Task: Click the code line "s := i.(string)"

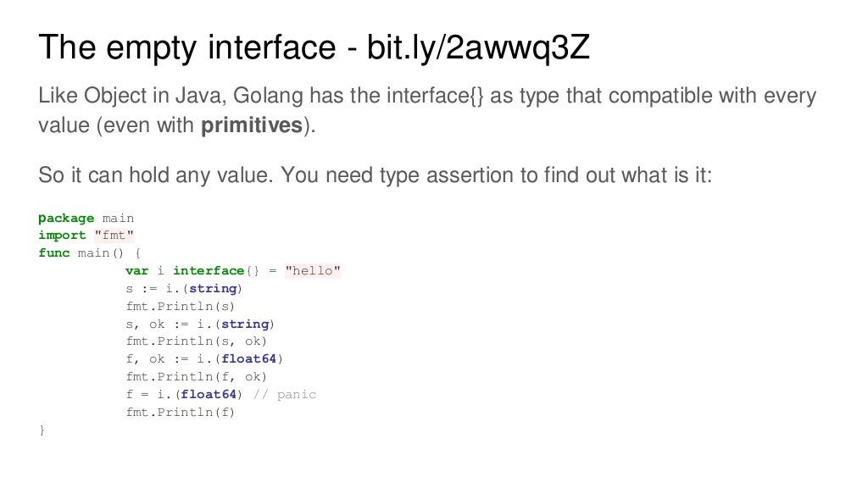Action: (x=189, y=288)
